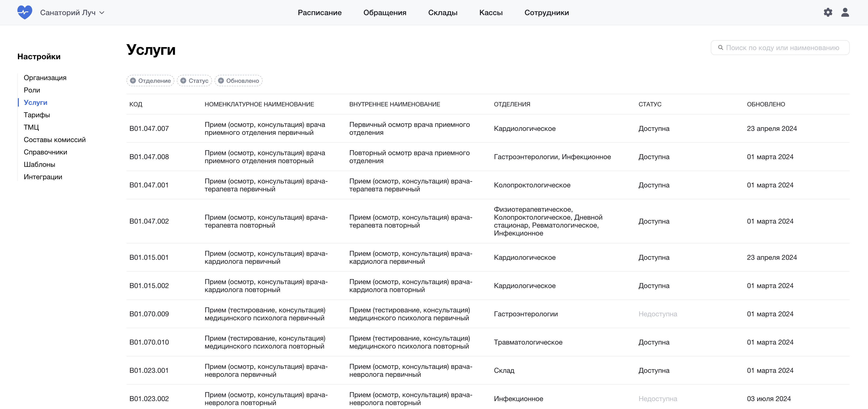Open the settings gear icon

[828, 12]
